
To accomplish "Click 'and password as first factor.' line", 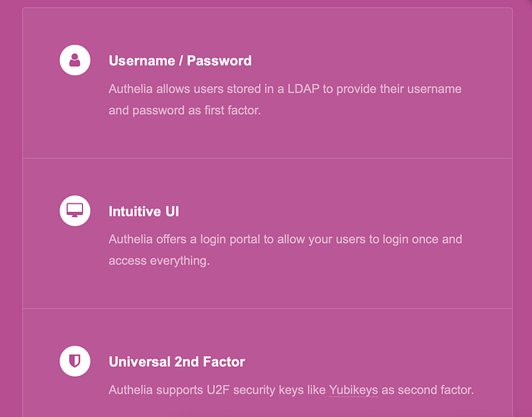I will (x=185, y=110).
